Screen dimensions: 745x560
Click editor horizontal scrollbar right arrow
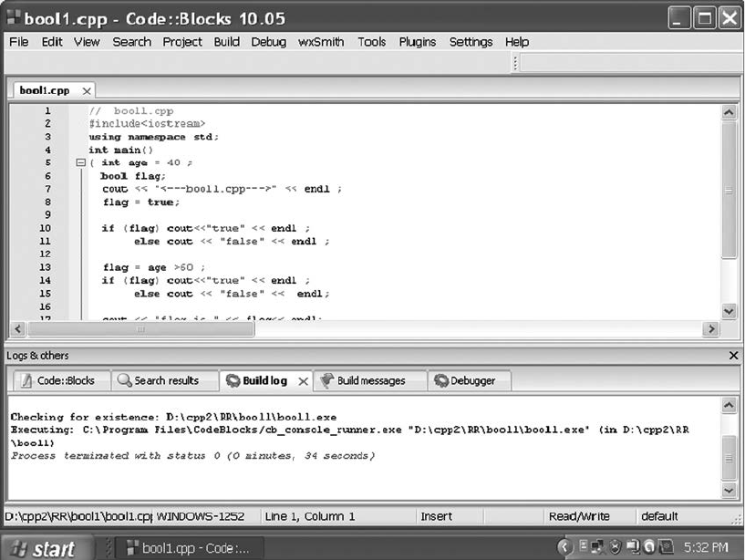(x=710, y=329)
